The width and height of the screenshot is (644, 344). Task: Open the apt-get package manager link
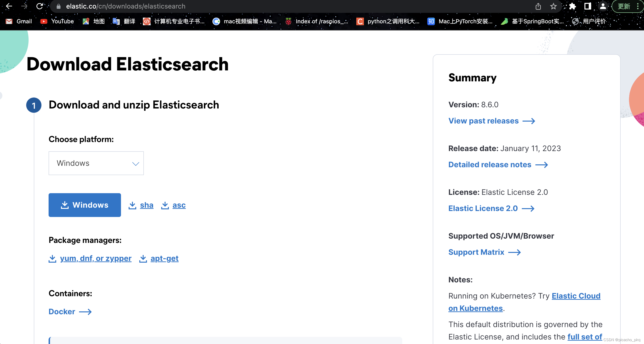tap(164, 258)
